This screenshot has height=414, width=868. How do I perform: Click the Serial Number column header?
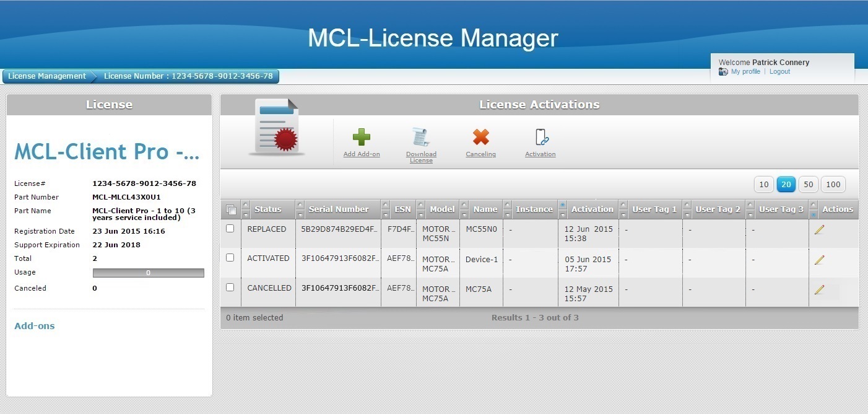point(339,209)
